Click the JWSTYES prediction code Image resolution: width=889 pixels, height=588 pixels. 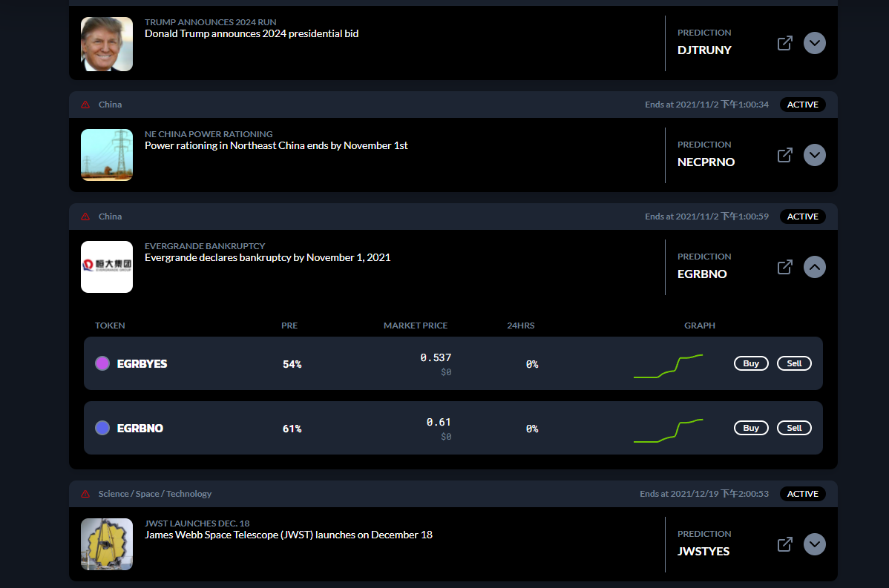pyautogui.click(x=703, y=552)
